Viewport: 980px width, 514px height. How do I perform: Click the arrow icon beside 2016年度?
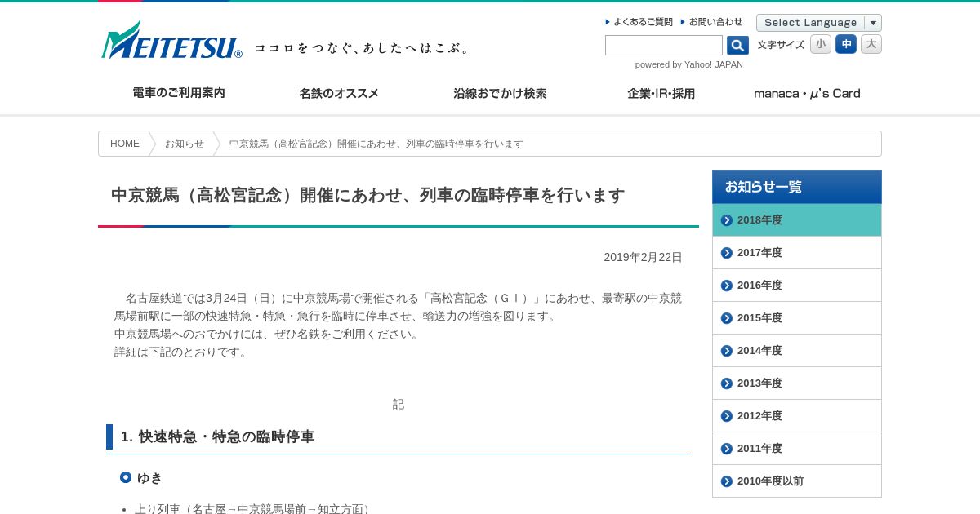[727, 286]
